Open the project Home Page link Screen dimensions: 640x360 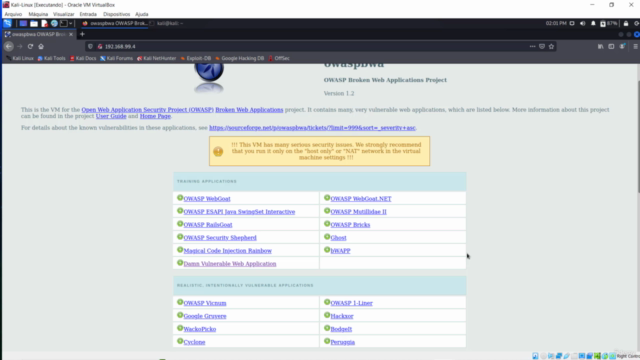coord(155,116)
